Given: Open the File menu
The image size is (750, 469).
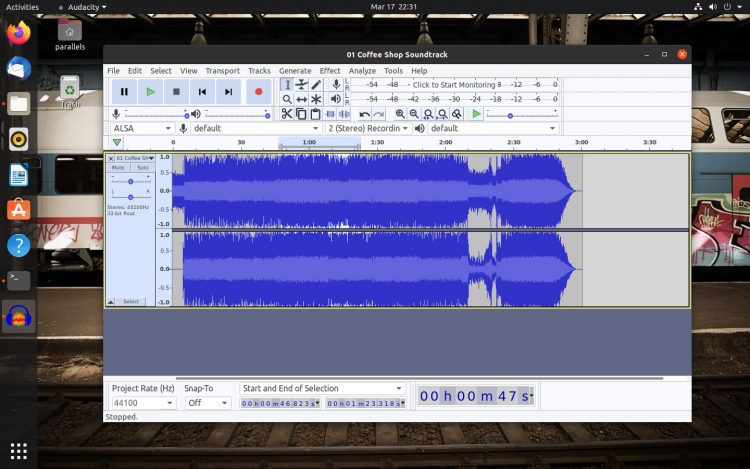Looking at the screenshot, I should 113,71.
